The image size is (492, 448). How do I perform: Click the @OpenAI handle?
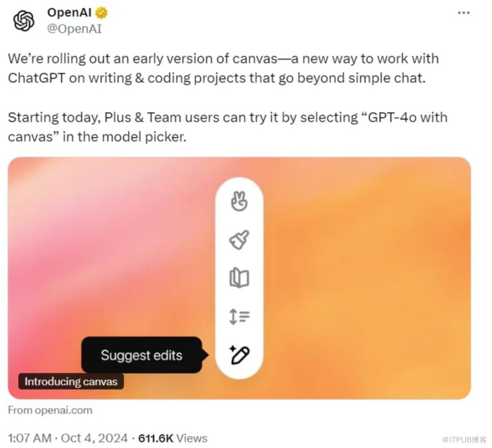click(74, 28)
